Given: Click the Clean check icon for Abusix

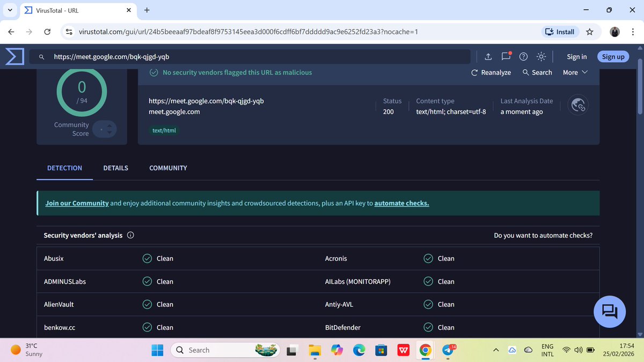Looking at the screenshot, I should point(147,258).
